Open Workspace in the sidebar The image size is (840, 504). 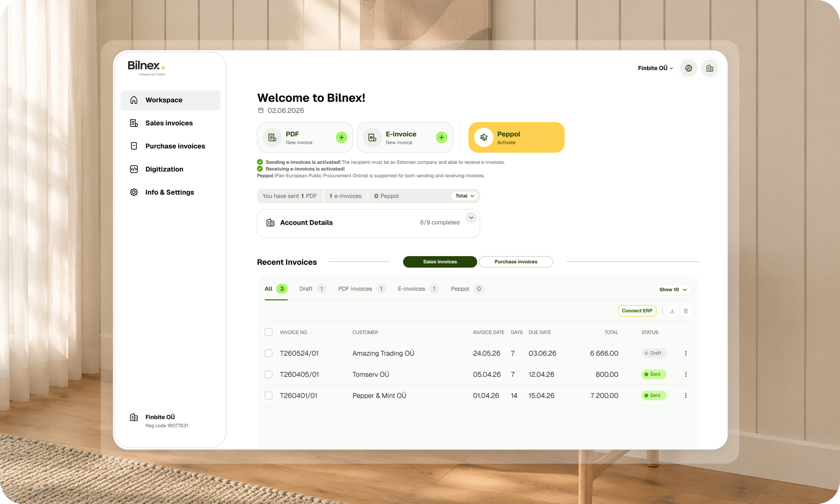point(170,100)
